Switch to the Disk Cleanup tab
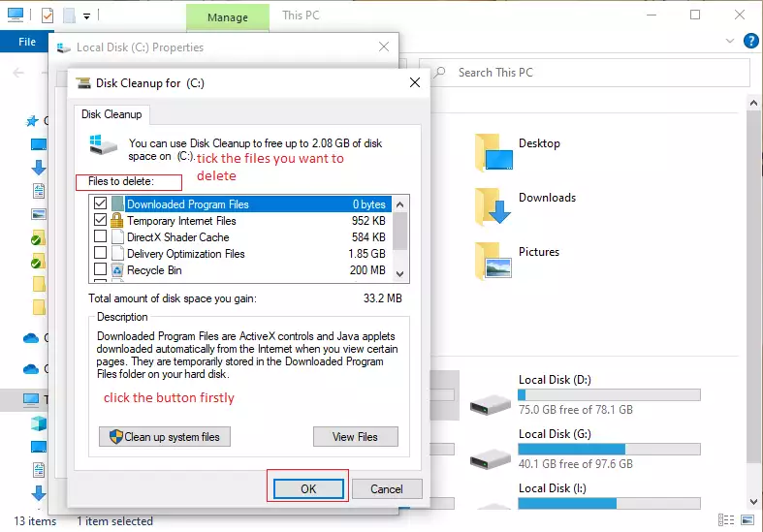 click(111, 114)
